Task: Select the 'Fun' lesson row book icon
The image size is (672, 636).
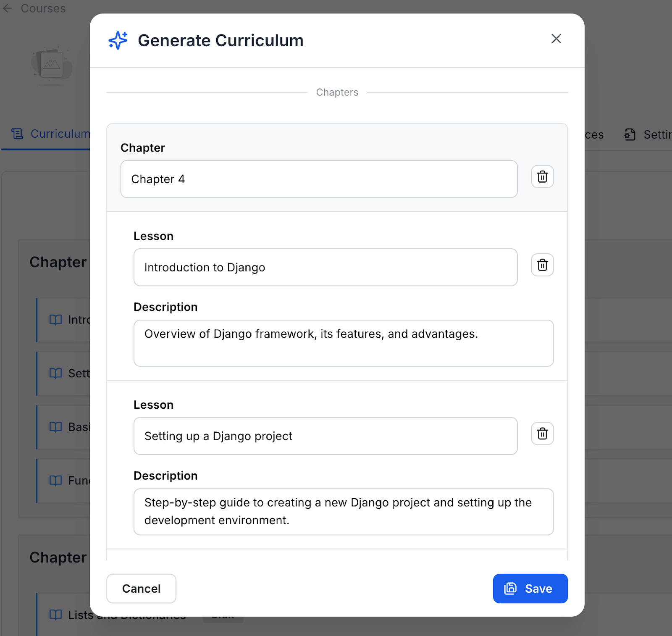Action: click(55, 481)
